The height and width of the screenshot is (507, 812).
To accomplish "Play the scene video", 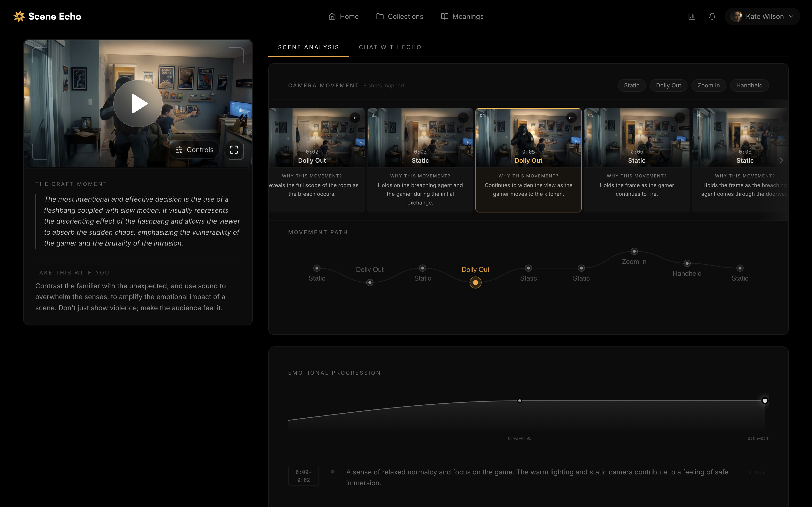I will (x=138, y=104).
